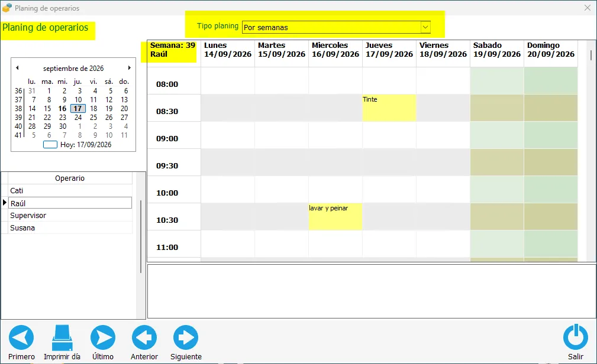This screenshot has width=597, height=364.
Task: Pick day 30 in the September calendar
Action: click(63, 126)
